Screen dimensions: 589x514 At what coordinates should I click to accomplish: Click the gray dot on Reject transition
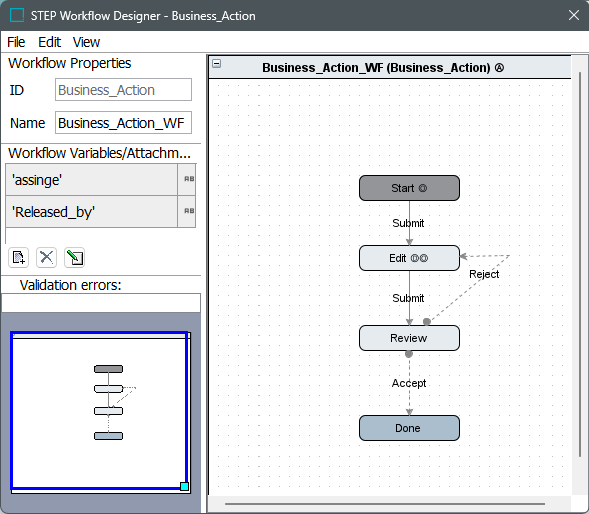click(427, 322)
